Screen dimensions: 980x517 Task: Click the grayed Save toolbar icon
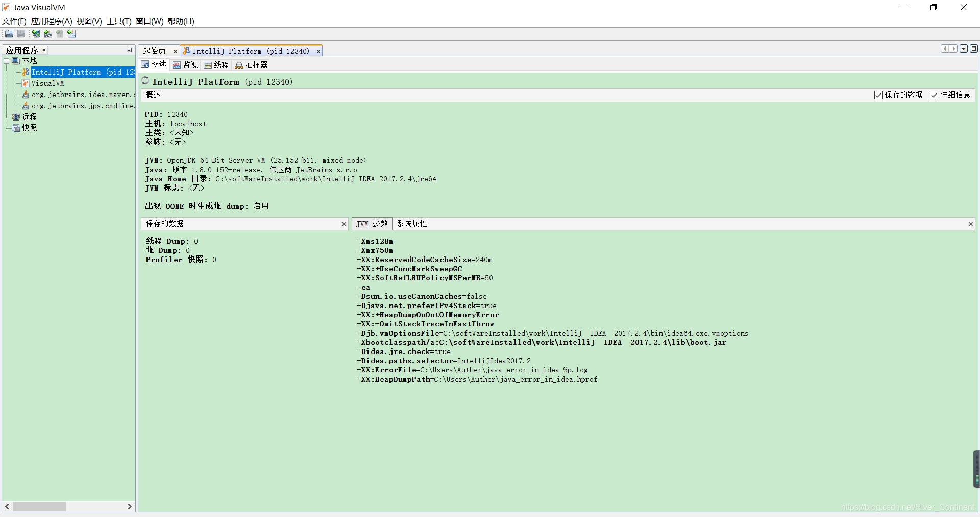21,34
